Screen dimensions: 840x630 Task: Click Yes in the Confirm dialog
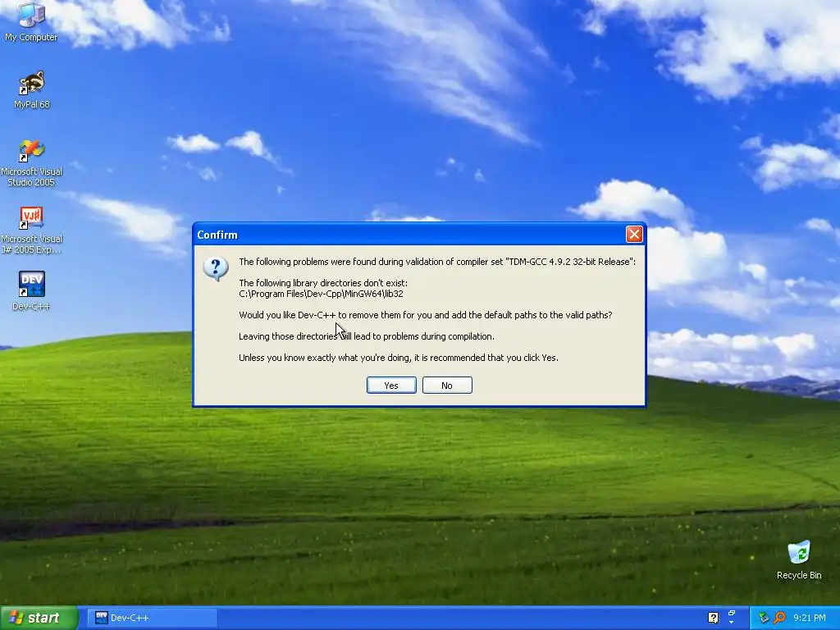coord(391,386)
